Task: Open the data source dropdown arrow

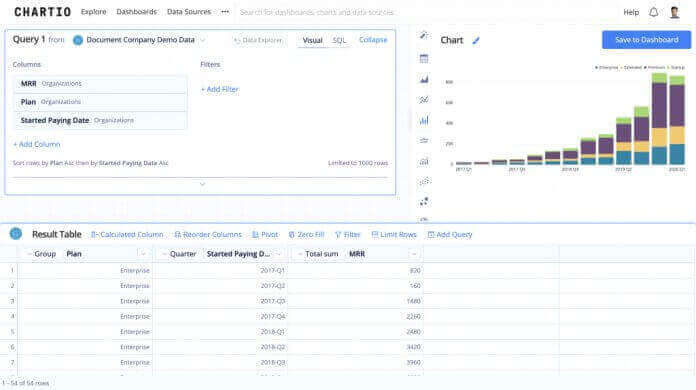Action: 202,40
